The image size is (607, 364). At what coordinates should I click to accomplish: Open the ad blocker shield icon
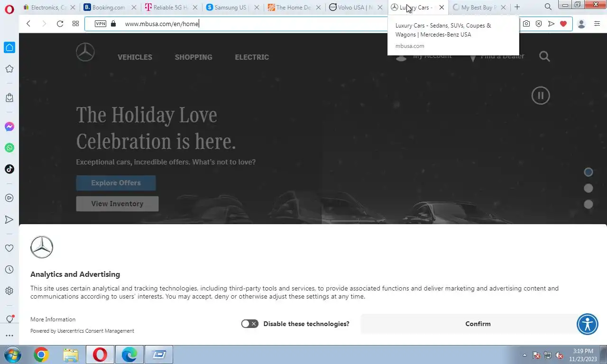point(539,24)
